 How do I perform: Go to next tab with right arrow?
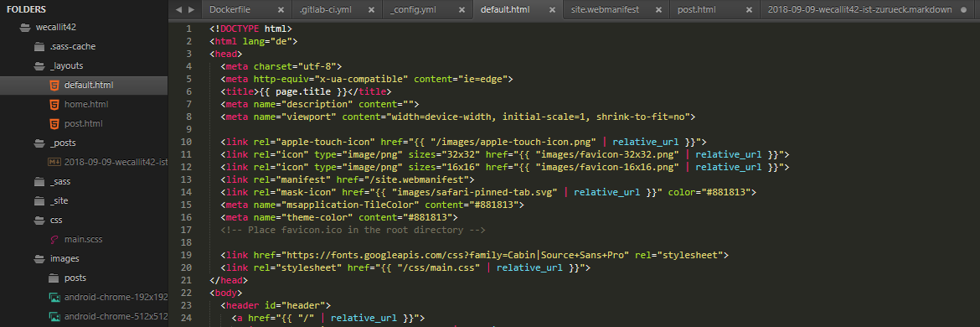[x=191, y=9]
